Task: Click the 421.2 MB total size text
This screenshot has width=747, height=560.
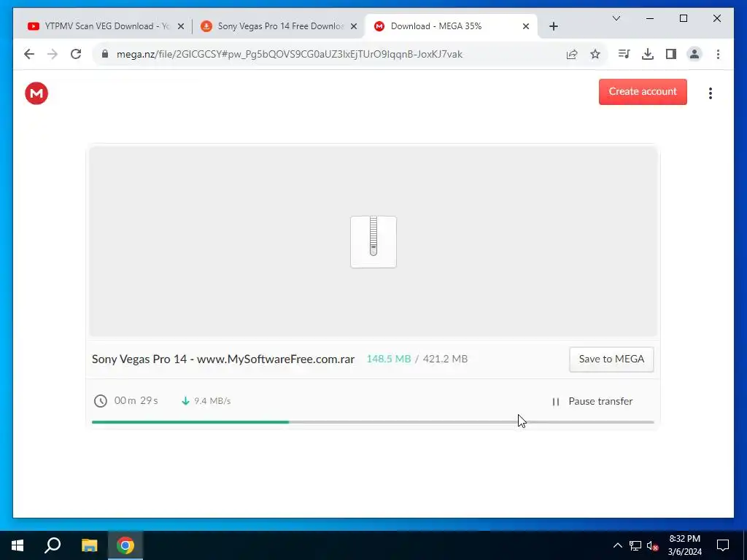Action: point(445,359)
